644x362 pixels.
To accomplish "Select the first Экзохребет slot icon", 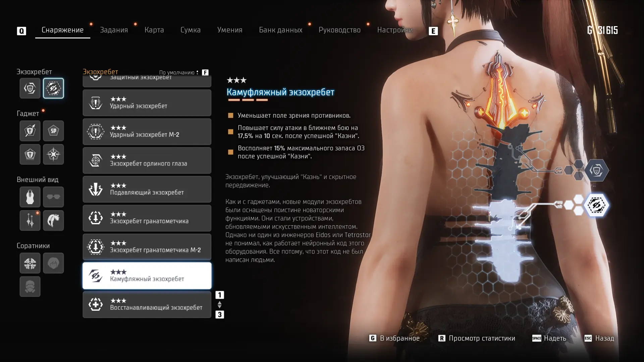I will point(30,88).
